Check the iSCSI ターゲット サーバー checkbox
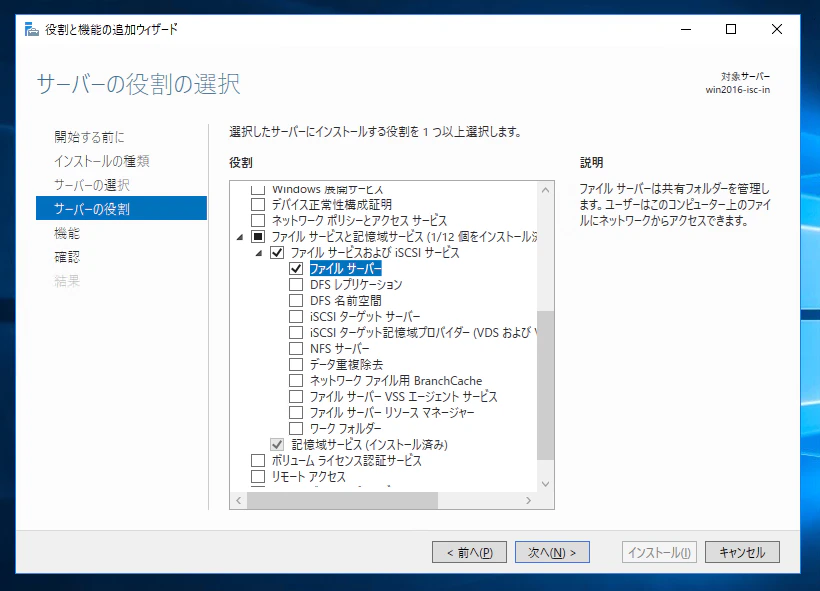820x591 pixels. click(x=296, y=316)
